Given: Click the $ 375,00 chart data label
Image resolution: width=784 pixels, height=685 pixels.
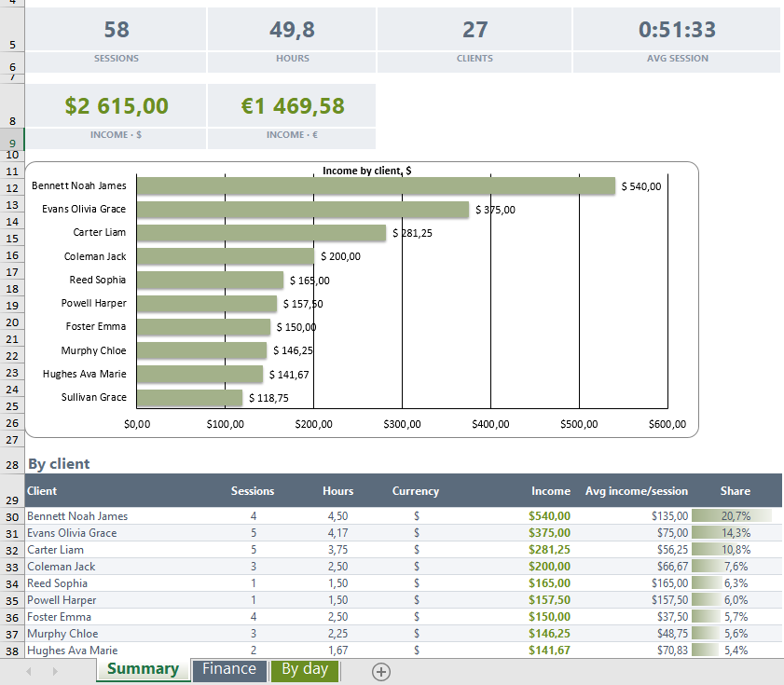Looking at the screenshot, I should 495,210.
